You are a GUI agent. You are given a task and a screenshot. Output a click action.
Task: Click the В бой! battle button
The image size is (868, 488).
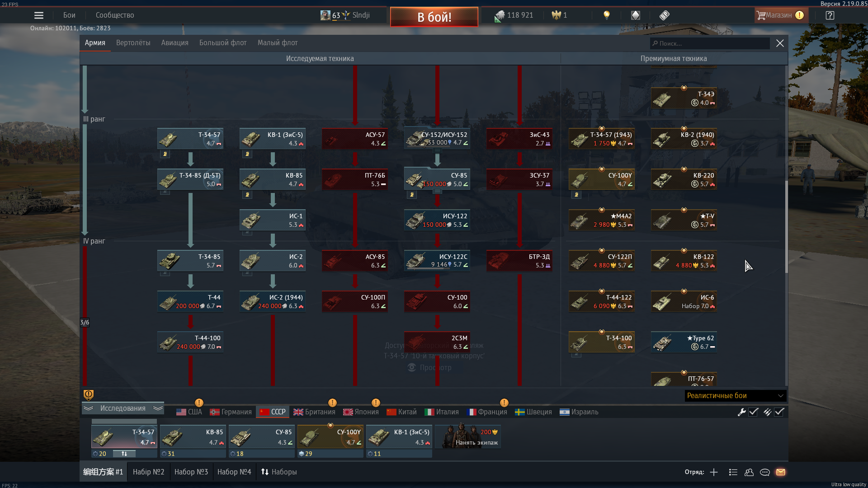pos(434,17)
